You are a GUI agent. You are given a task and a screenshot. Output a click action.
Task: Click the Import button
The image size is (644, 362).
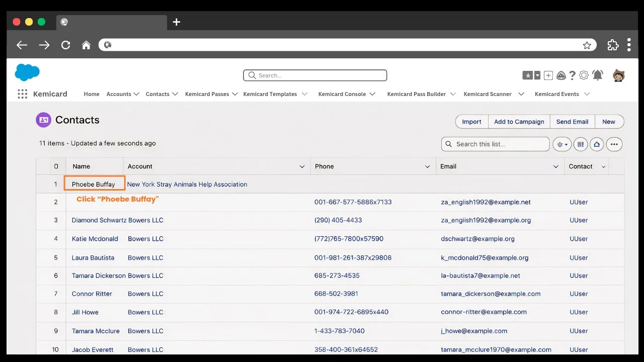click(x=472, y=122)
